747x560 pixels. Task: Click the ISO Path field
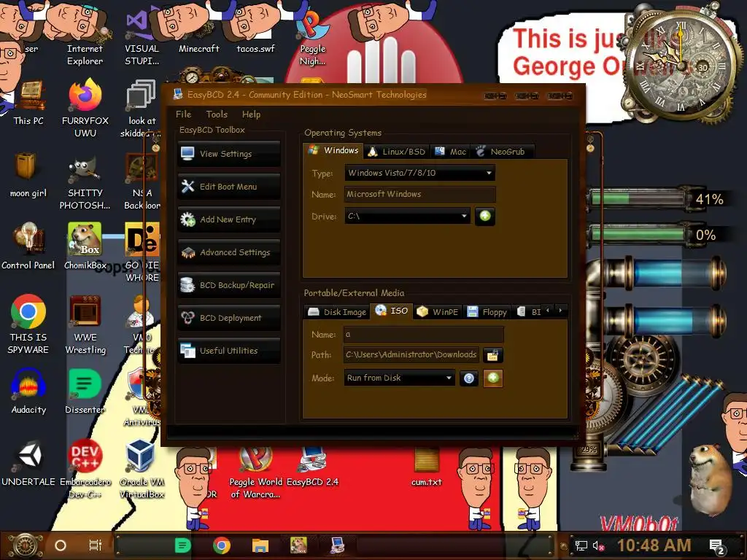click(411, 355)
